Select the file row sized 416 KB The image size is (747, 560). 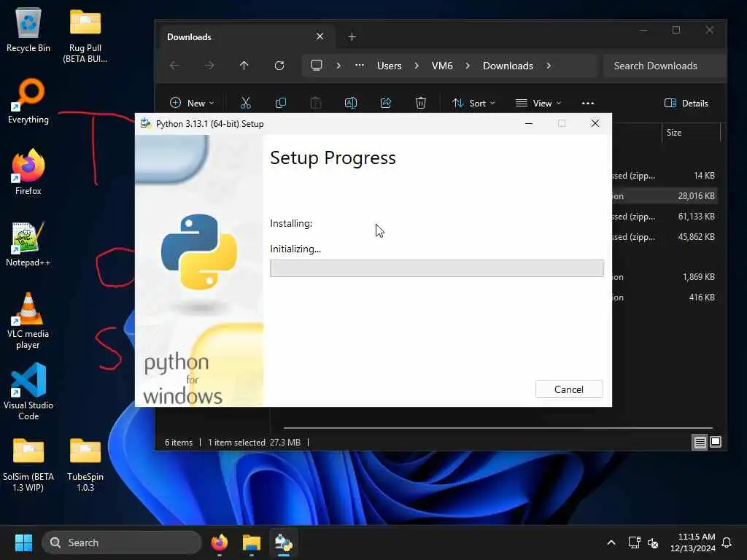(x=665, y=297)
